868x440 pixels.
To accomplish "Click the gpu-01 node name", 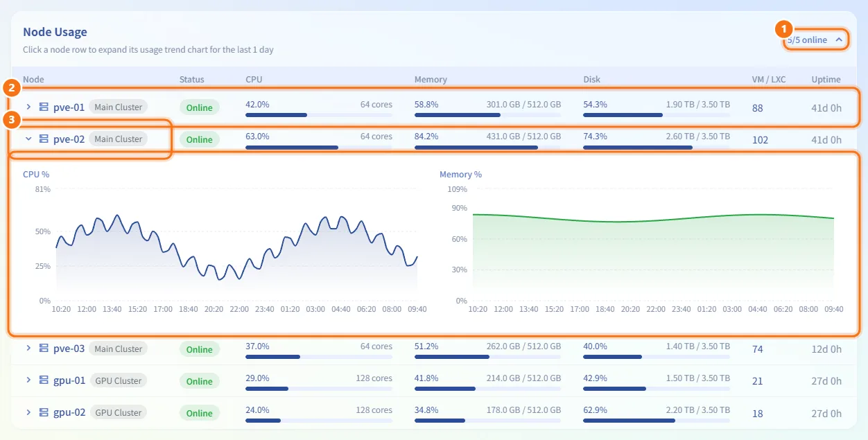I will (69, 381).
